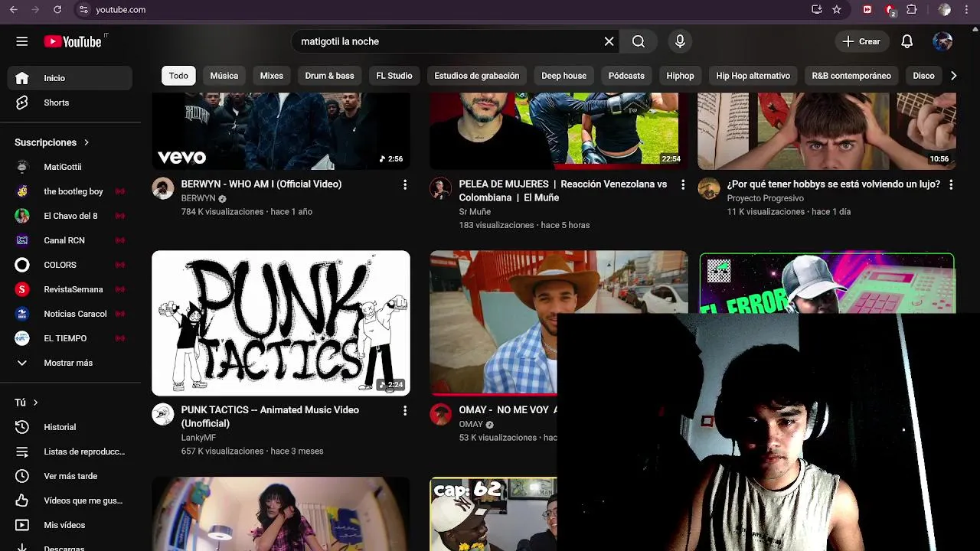Image resolution: width=980 pixels, height=551 pixels.
Task: Select the Hiphop chip
Action: tap(680, 76)
